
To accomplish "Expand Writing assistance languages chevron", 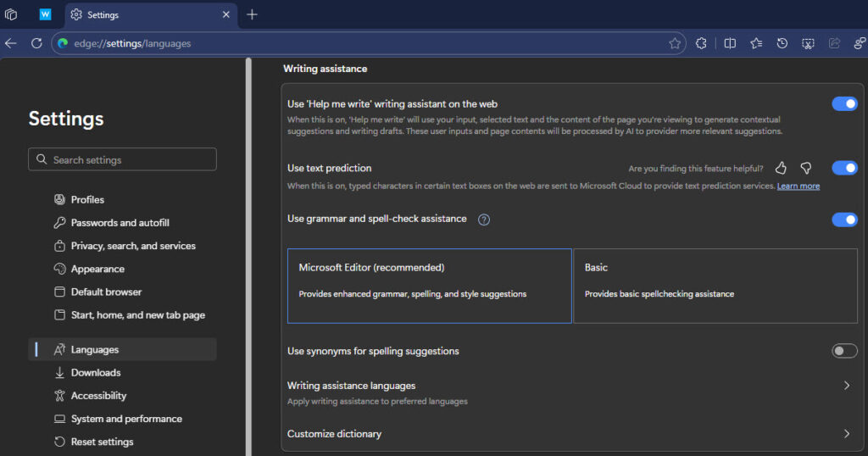I will 847,385.
